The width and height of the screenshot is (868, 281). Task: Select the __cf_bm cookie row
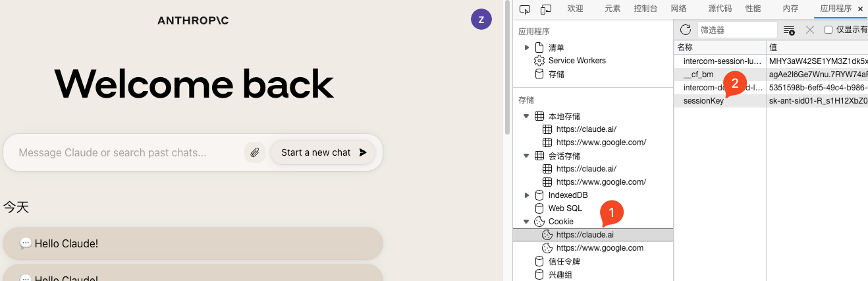click(x=771, y=74)
